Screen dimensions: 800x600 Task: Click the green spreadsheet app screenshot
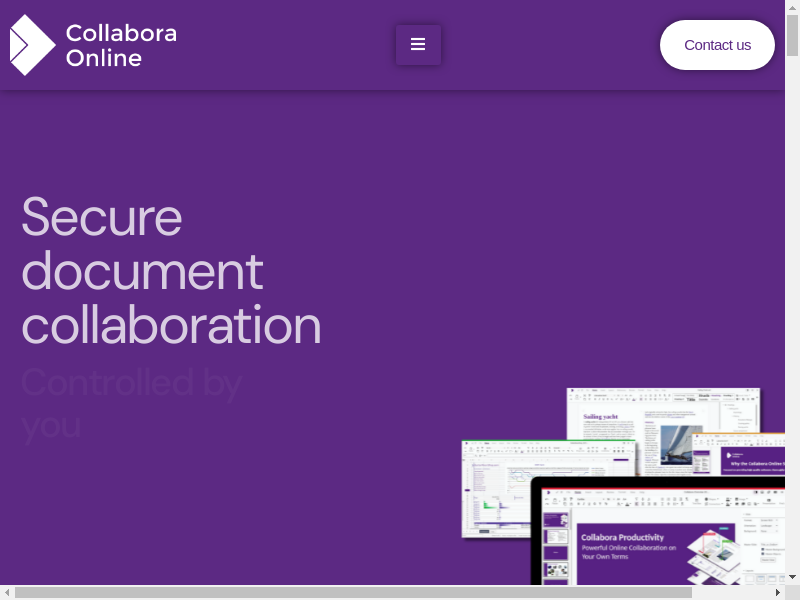pyautogui.click(x=495, y=490)
